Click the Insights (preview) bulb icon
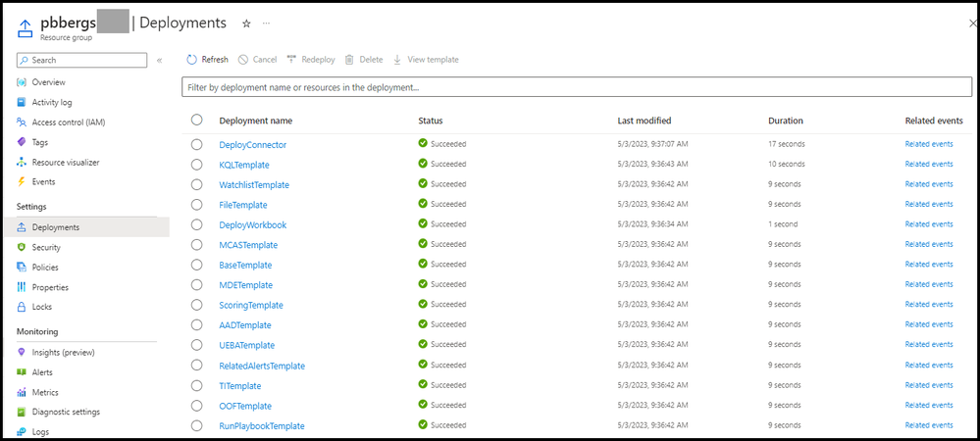Image resolution: width=980 pixels, height=441 pixels. pyautogui.click(x=22, y=352)
